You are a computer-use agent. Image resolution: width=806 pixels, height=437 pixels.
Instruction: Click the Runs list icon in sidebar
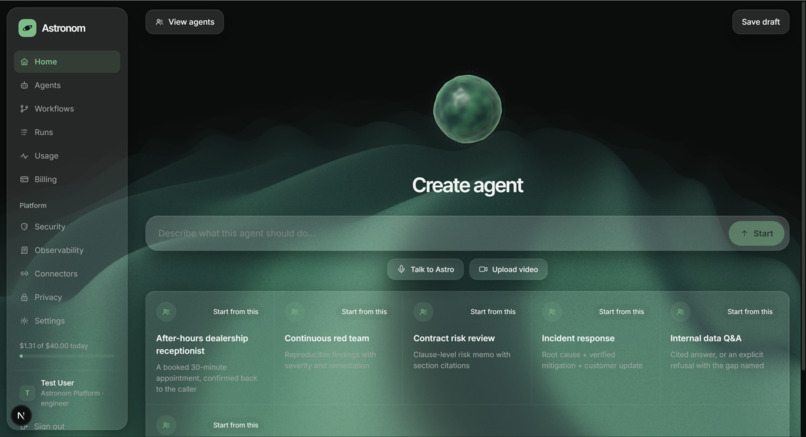click(24, 132)
